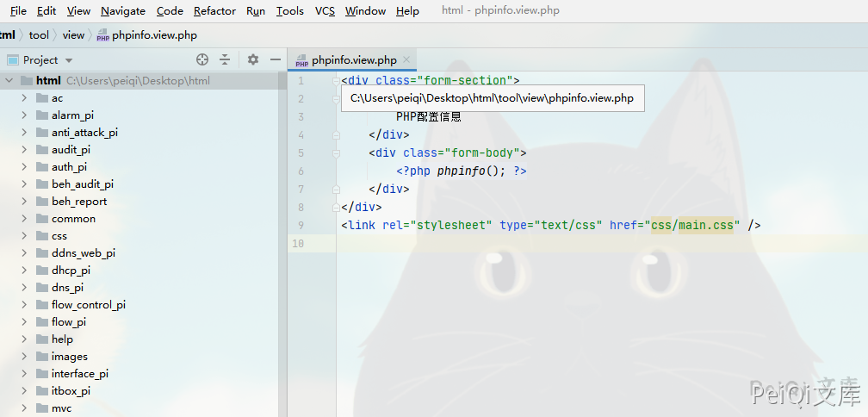Click the Select Opened File crosshair icon
Screen dimensions: 868x417
tap(202, 59)
